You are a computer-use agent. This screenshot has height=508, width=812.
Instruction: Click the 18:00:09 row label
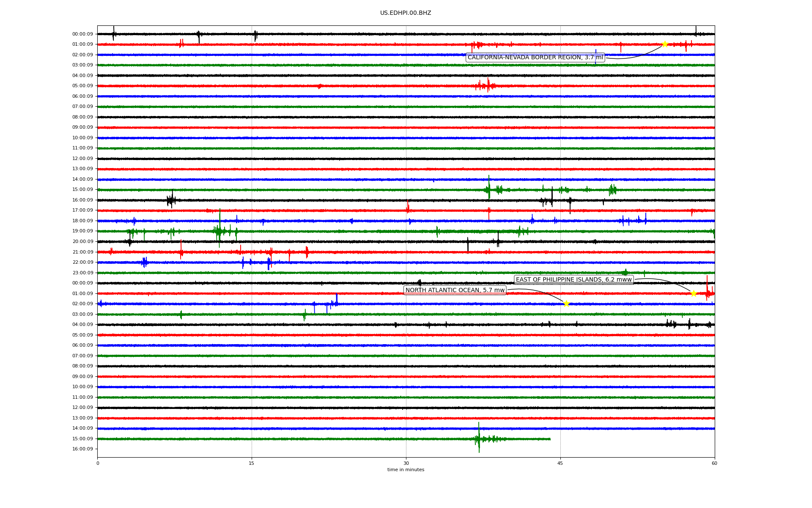click(82, 221)
